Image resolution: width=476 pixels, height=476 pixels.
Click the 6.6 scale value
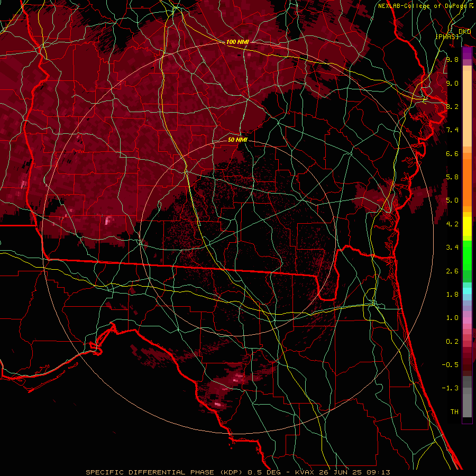point(452,153)
